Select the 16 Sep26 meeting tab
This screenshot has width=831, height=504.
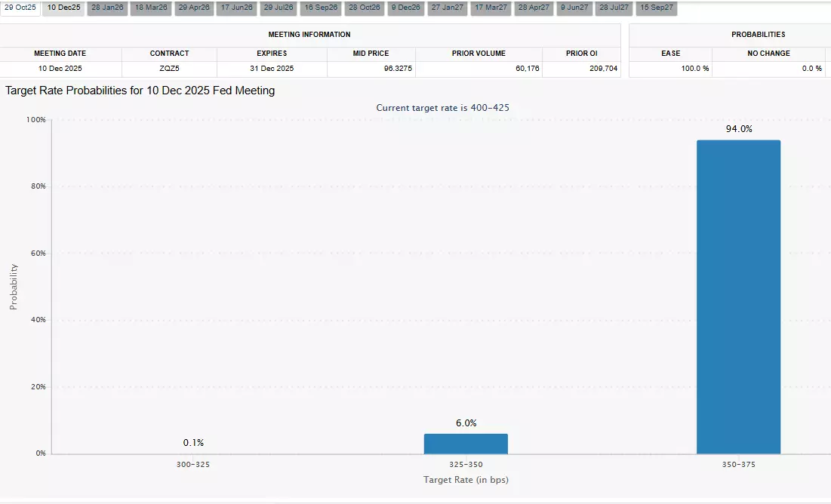[321, 8]
